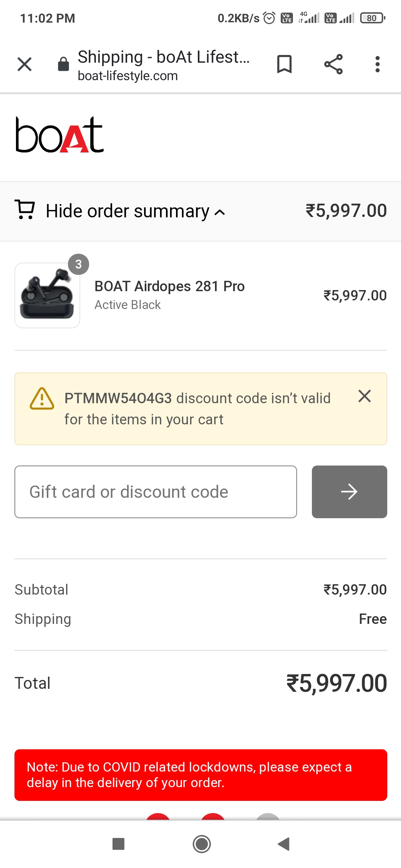Viewport: 401px width, 868px height.
Task: Click the boAt logo
Action: pos(59,135)
